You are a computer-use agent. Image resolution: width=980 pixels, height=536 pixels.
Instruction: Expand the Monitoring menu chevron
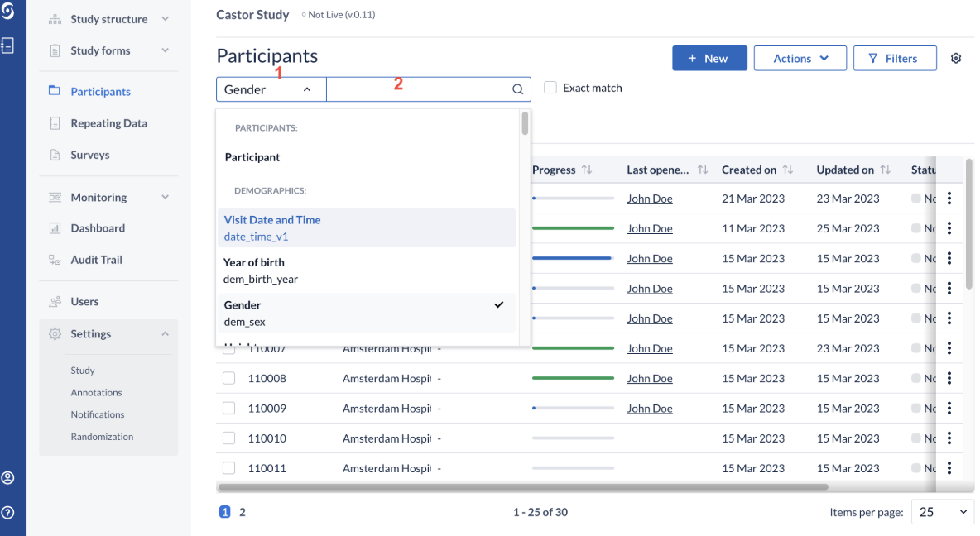[165, 198]
